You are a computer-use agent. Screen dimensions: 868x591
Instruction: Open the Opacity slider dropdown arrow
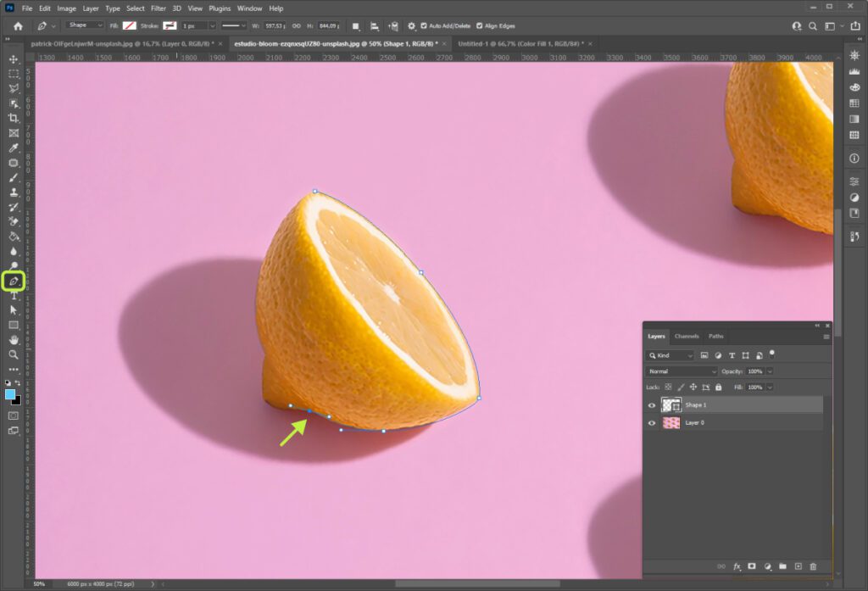tap(770, 371)
